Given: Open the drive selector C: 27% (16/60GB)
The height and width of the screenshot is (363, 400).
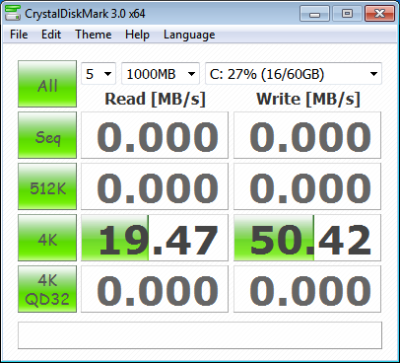Looking at the screenshot, I should click(293, 73).
